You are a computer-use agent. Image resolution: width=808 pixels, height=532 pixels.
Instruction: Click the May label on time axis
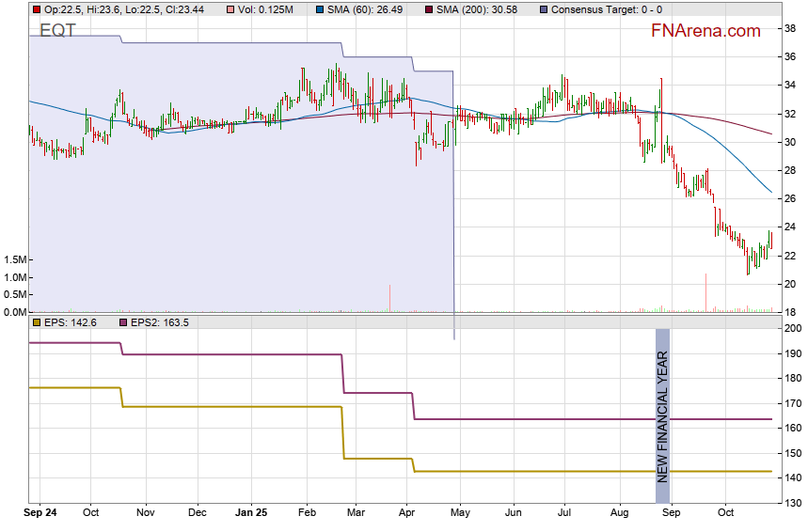(x=459, y=513)
